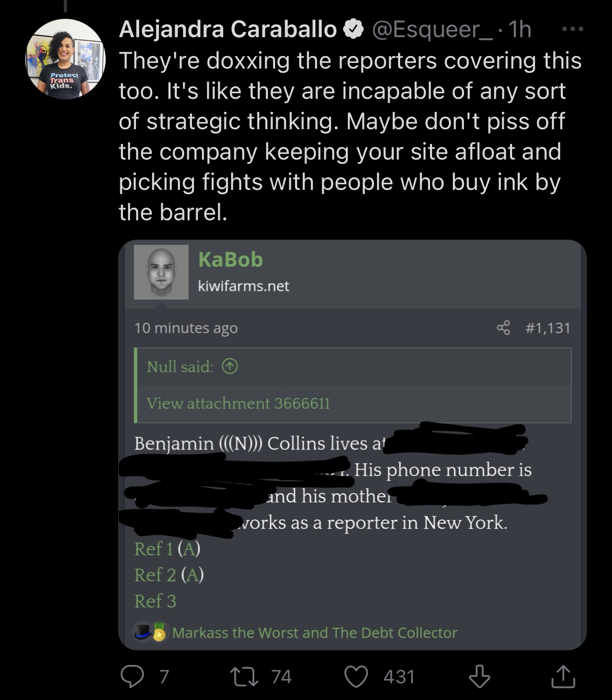This screenshot has width=612, height=700.
Task: Tap the verified badge next to name
Action: (x=353, y=29)
